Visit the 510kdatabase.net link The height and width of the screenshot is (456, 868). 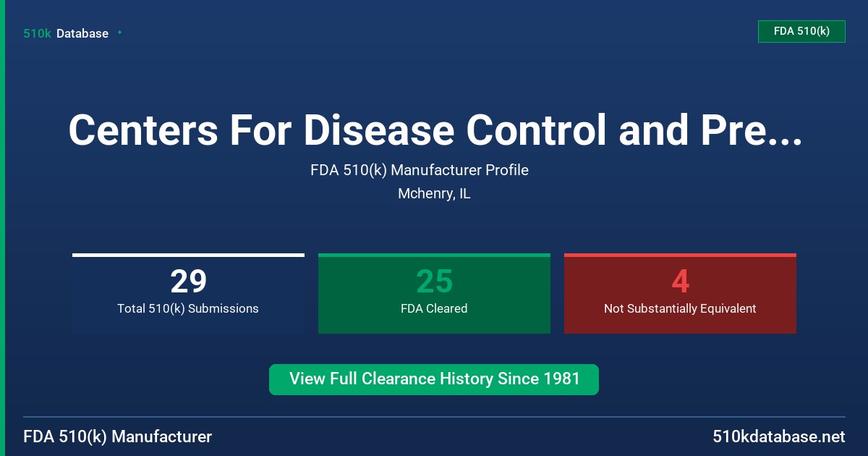coord(778,437)
